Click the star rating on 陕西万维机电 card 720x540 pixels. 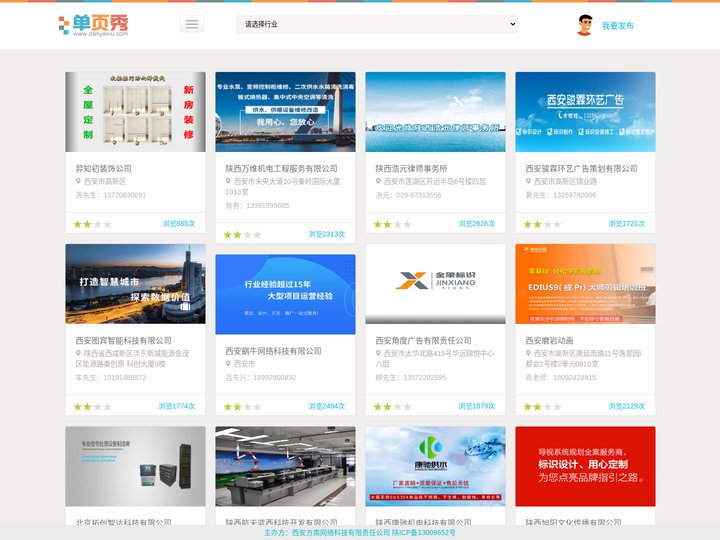242,235
